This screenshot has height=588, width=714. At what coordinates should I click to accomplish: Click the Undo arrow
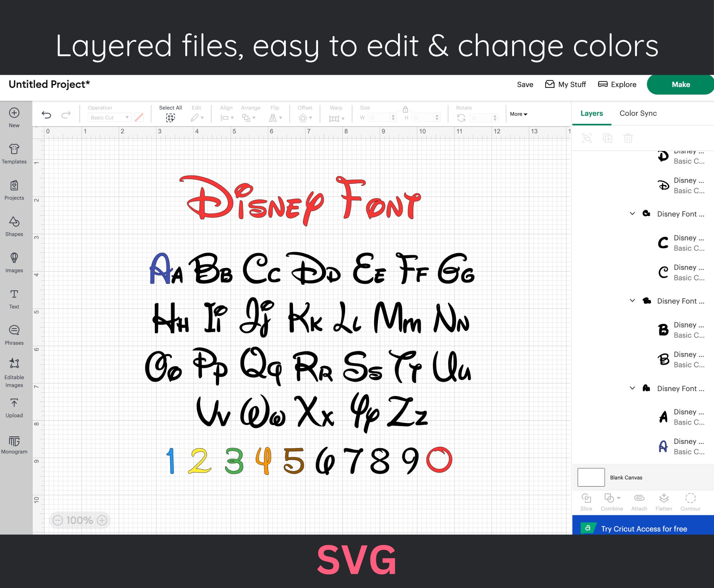click(47, 115)
